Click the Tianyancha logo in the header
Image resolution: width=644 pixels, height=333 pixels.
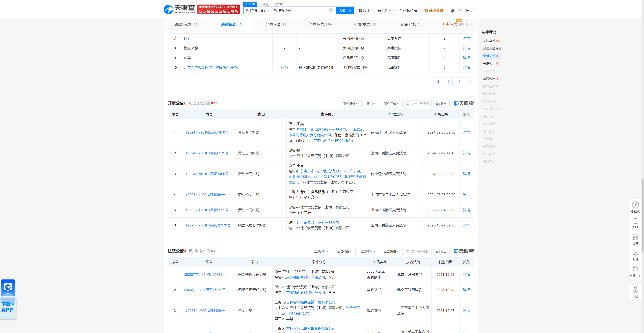(179, 9)
